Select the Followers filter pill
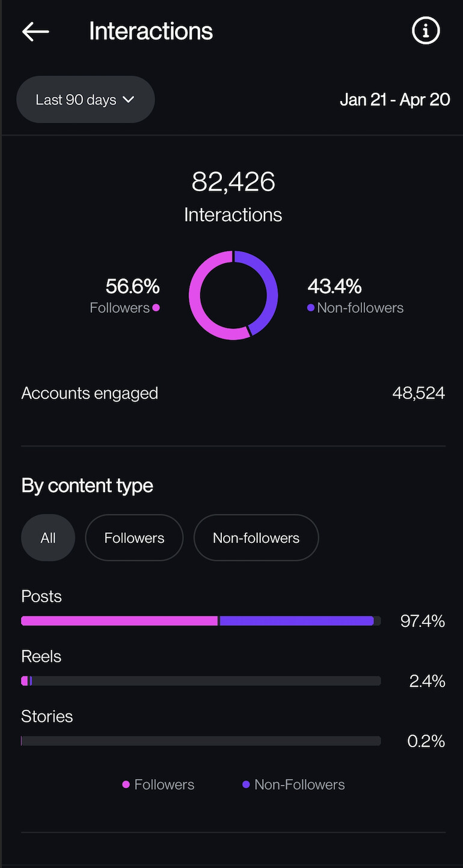This screenshot has width=463, height=868. (134, 537)
